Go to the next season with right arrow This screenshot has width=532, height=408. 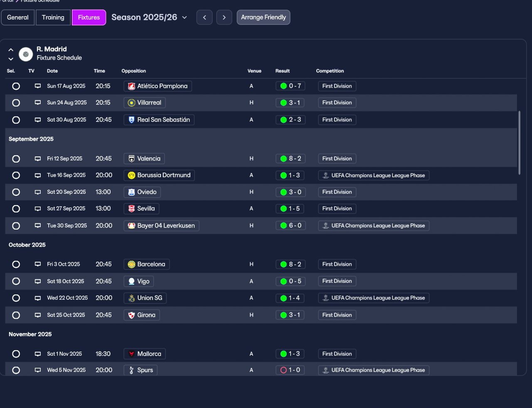pyautogui.click(x=224, y=17)
